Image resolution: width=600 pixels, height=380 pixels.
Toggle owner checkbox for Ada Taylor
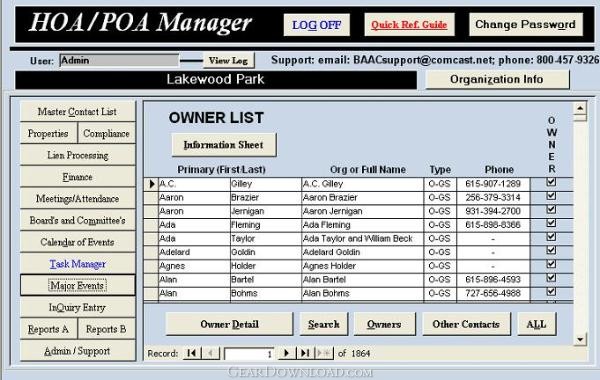coord(551,237)
